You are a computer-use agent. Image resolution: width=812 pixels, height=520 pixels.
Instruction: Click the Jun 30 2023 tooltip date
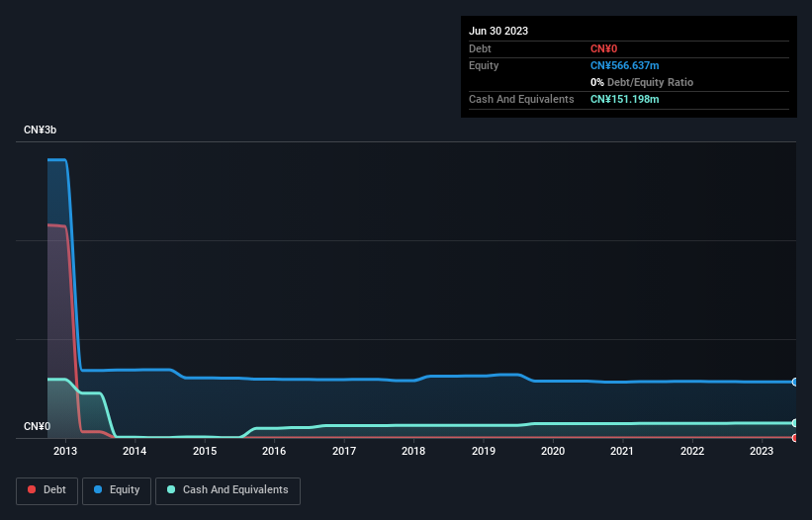(x=498, y=31)
